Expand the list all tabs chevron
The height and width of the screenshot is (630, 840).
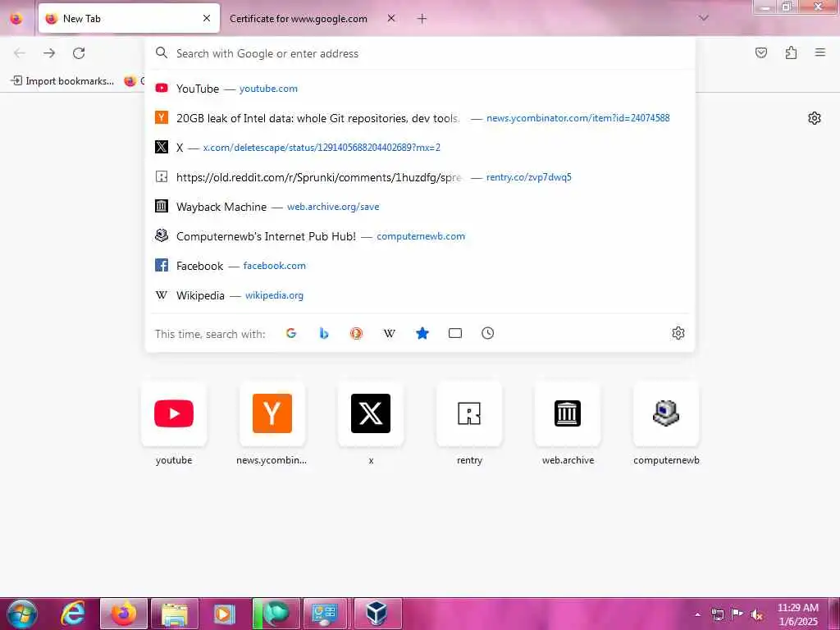click(x=703, y=18)
